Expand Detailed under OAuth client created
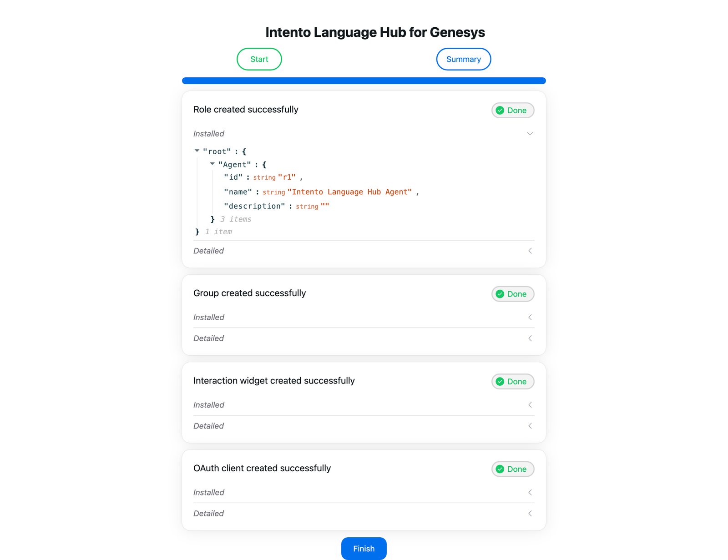 (364, 514)
